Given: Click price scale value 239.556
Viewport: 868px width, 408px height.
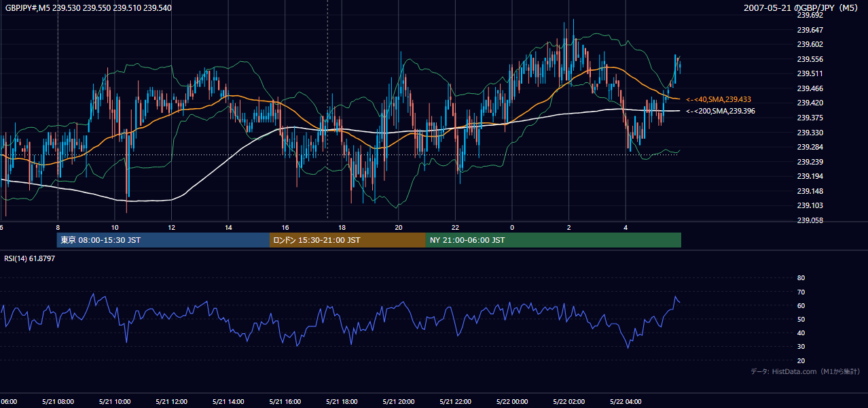Looking at the screenshot, I should (810, 59).
